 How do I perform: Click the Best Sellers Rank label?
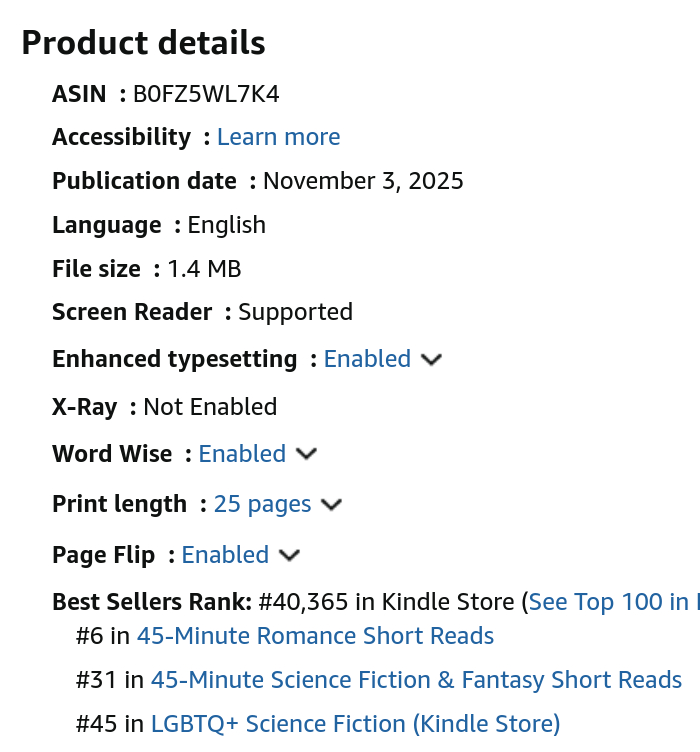(151, 602)
